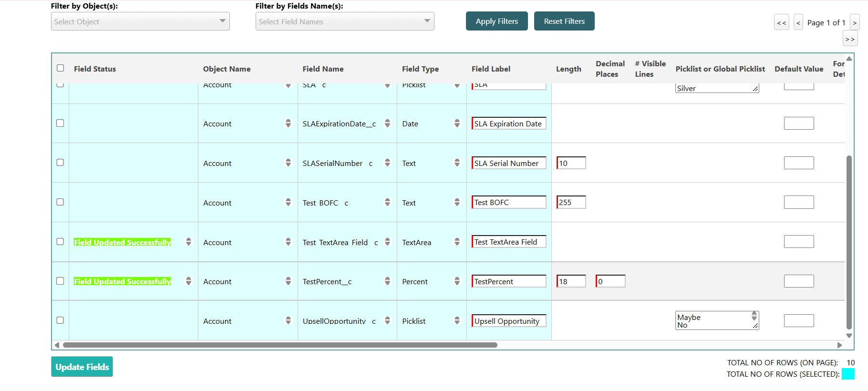Go to the first page (<<)
Viewport: 868px width, 391px height.
click(x=782, y=22)
